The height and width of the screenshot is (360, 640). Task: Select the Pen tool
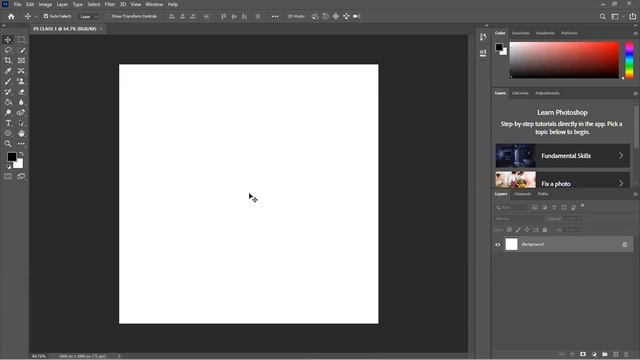tap(21, 113)
